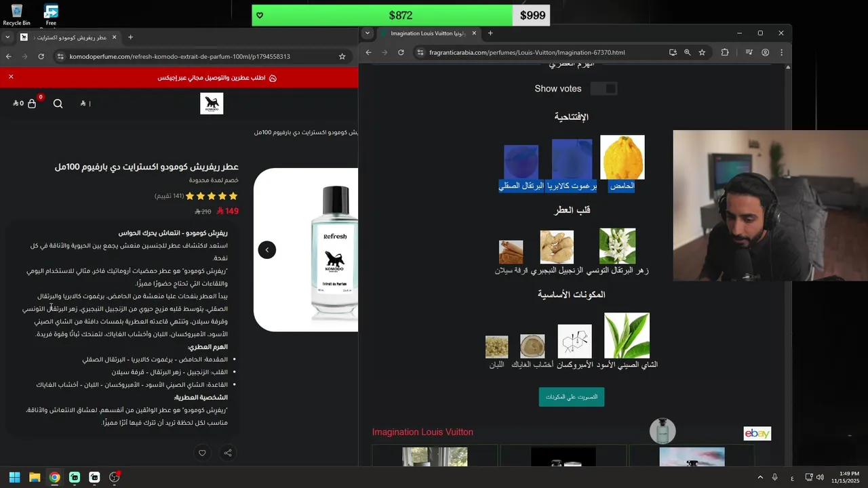Open the Chrome profile avatar
The image size is (868, 488).
coord(766,52)
